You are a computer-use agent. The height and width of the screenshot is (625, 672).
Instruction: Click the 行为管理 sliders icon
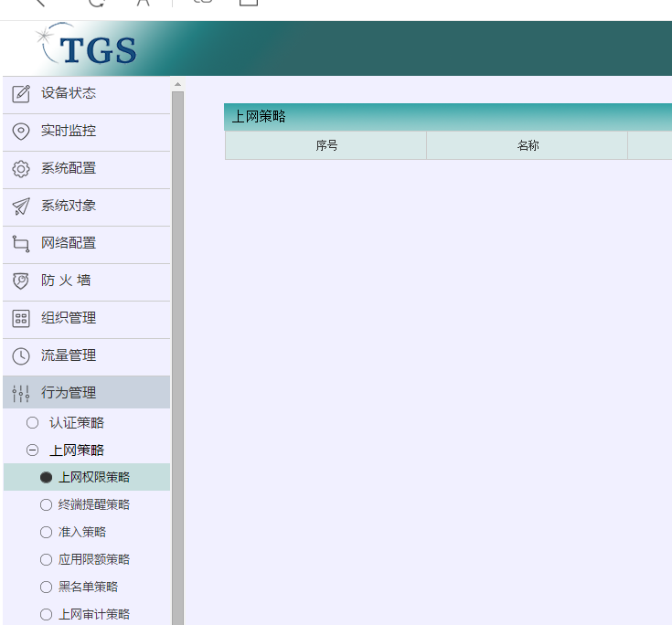coord(21,393)
